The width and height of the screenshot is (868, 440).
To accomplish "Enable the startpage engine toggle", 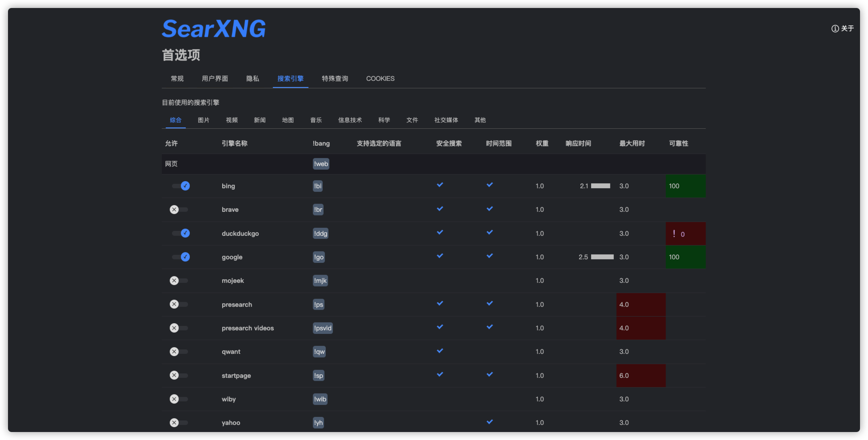I will pos(179,375).
